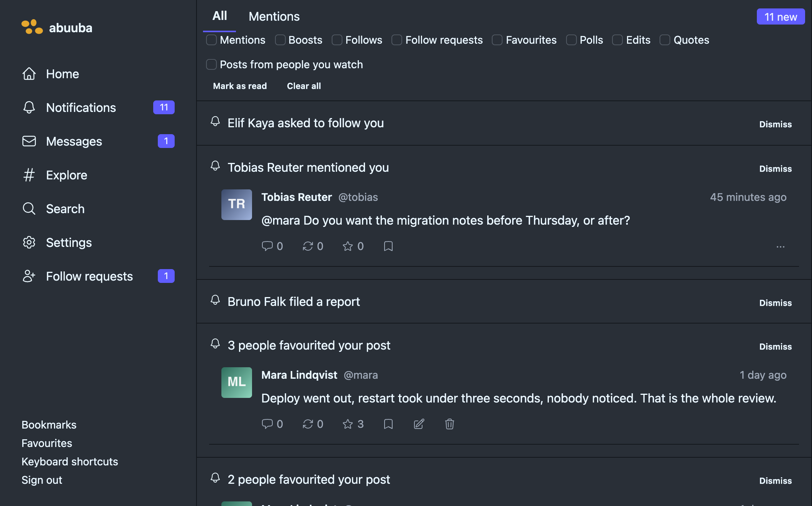Open the Settings gear in the sidebar
This screenshot has width=812, height=506.
29,242
